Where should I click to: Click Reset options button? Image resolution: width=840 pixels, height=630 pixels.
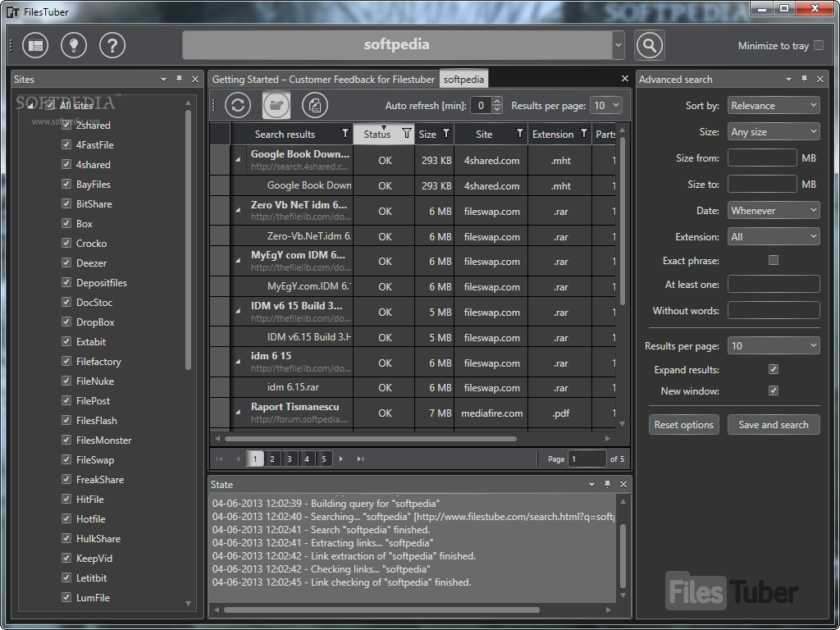click(683, 425)
